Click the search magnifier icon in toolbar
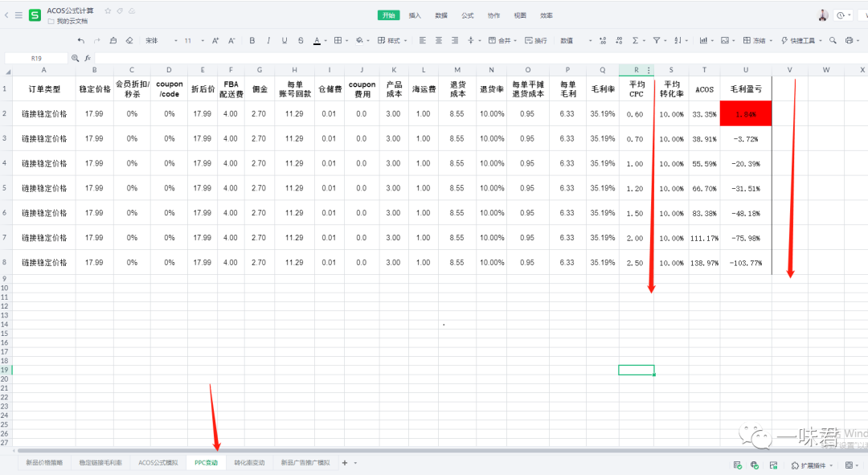Image resolution: width=868 pixels, height=475 pixels. pos(832,40)
